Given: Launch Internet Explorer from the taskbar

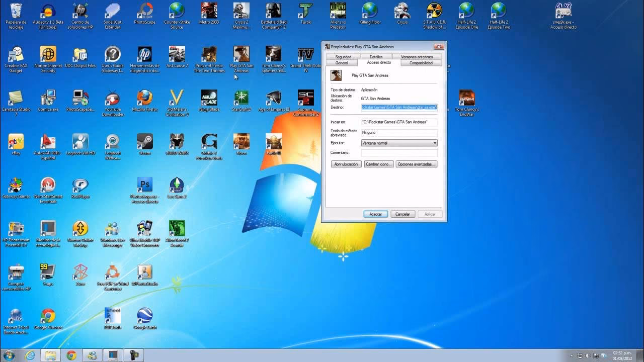Looking at the screenshot, I should (30, 355).
